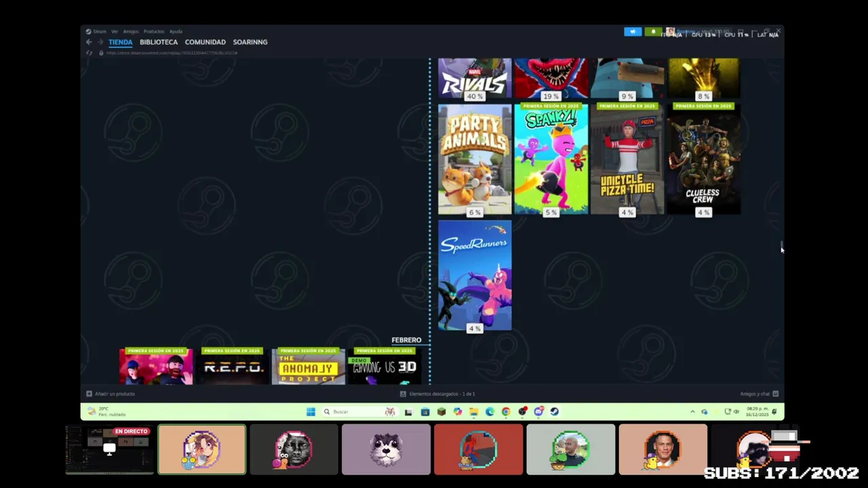This screenshot has width=868, height=488.
Task: Open Amigos y chat
Action: pos(759,394)
